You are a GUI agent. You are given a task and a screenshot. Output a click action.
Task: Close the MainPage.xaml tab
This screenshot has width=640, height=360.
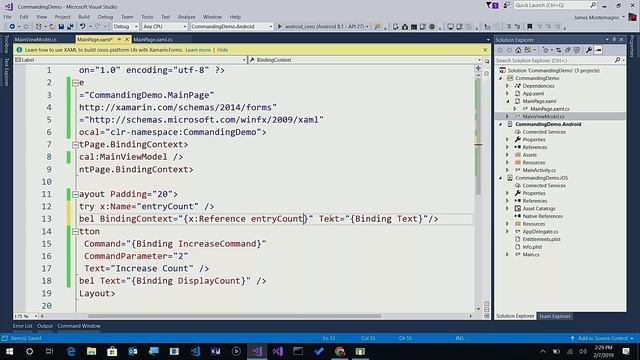(x=127, y=39)
